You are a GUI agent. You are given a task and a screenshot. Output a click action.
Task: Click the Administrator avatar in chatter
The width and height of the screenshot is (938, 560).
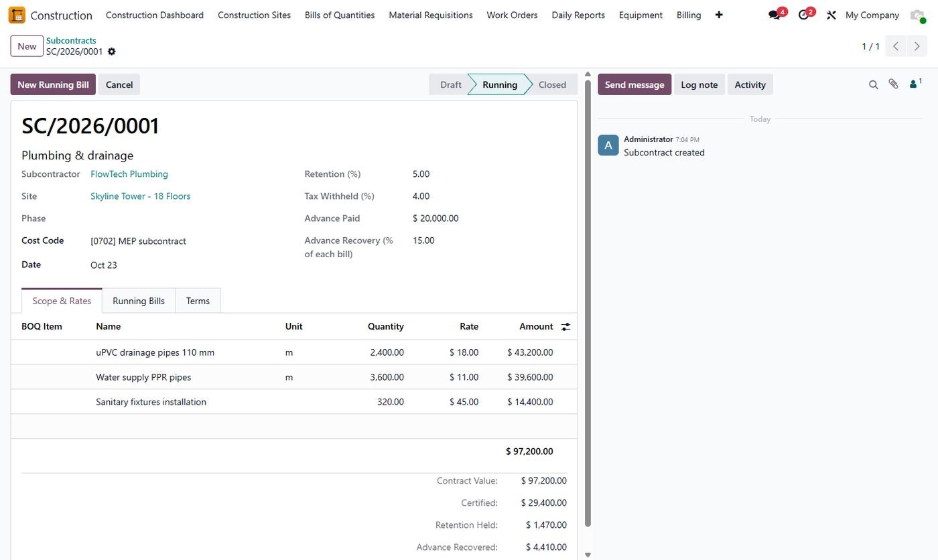[608, 145]
